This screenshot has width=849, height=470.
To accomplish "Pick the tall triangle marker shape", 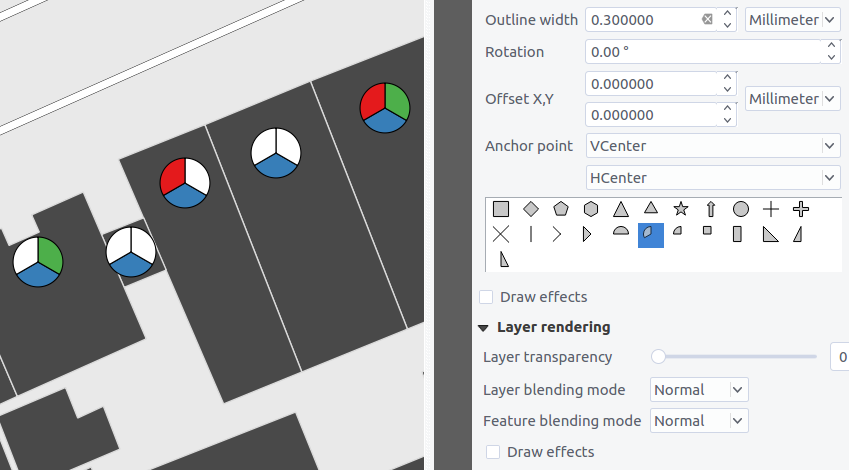I will (x=621, y=209).
